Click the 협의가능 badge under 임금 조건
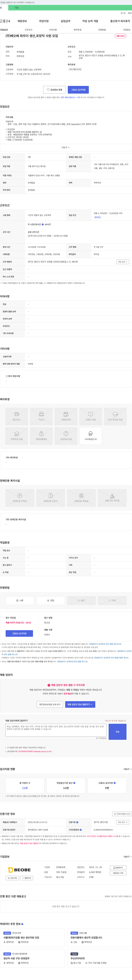Viewport: 132px width, 980px height. pos(98,217)
